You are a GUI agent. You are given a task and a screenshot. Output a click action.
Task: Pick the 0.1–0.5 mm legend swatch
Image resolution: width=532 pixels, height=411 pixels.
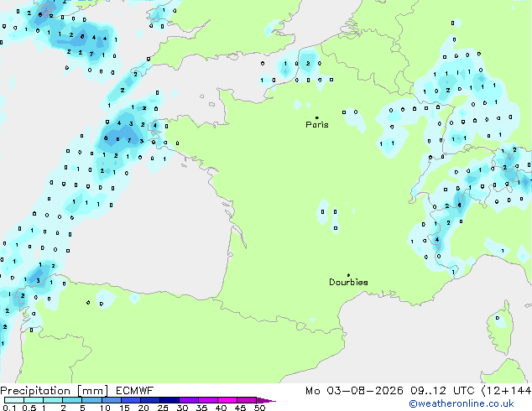coord(14,400)
